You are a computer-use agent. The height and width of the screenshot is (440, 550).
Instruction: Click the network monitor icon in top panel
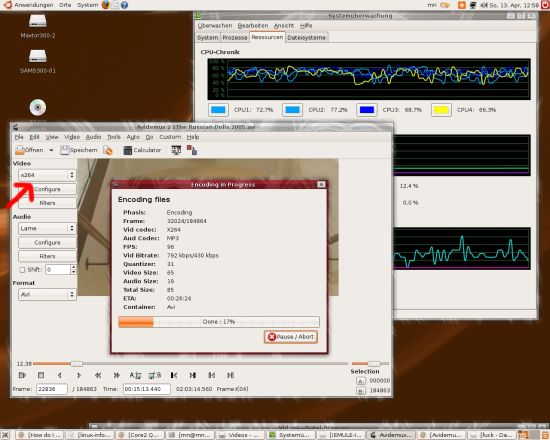coord(473,5)
